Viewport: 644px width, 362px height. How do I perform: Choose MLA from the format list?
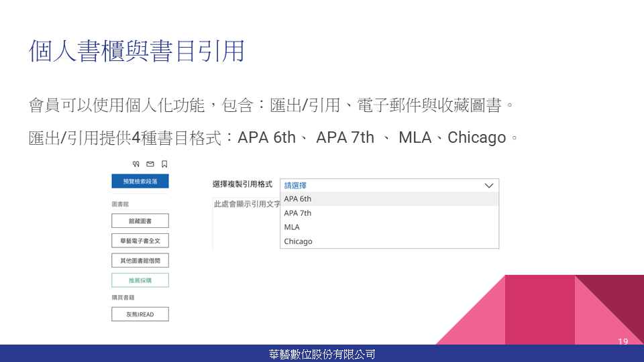tap(389, 227)
